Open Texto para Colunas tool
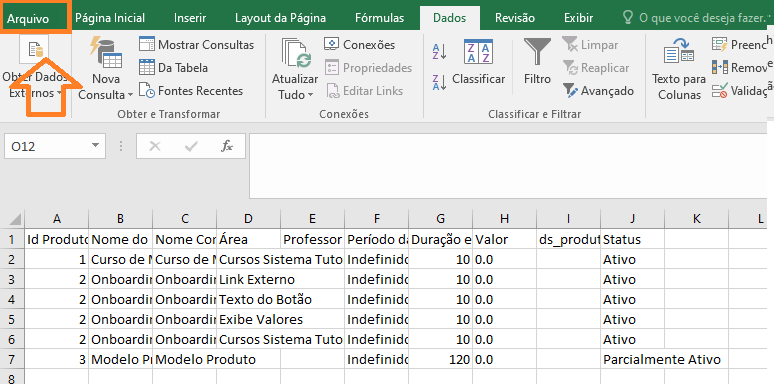Viewport: 774px width, 391px height. coord(679,68)
